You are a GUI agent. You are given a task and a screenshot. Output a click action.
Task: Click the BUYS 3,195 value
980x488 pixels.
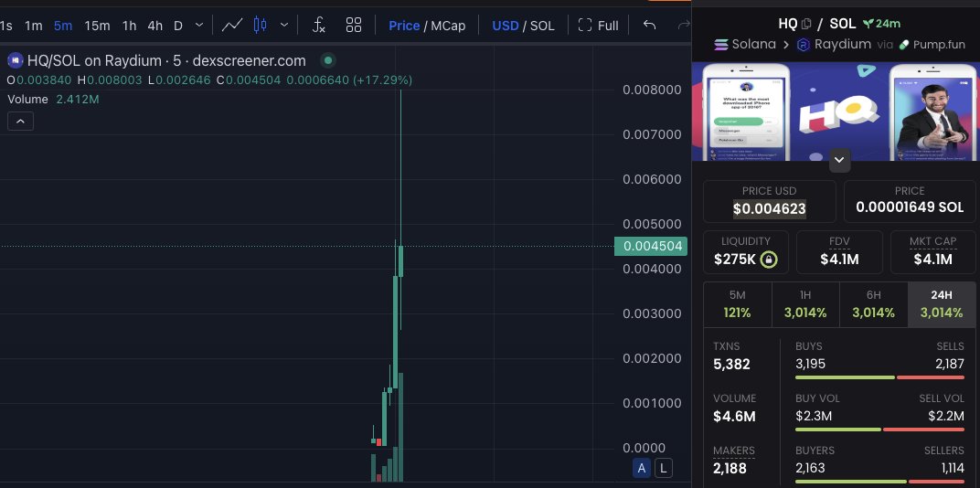811,364
